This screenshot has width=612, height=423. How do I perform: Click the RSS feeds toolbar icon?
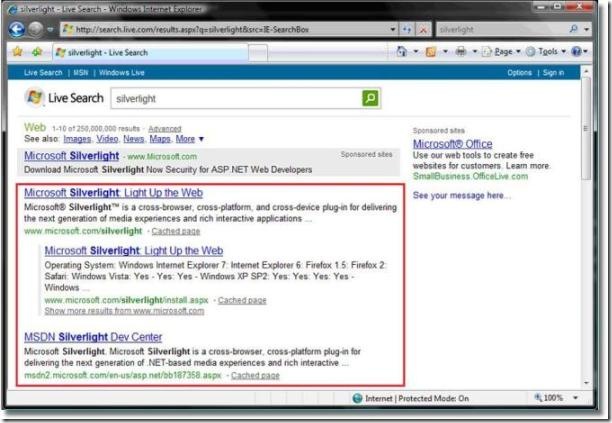click(x=430, y=51)
